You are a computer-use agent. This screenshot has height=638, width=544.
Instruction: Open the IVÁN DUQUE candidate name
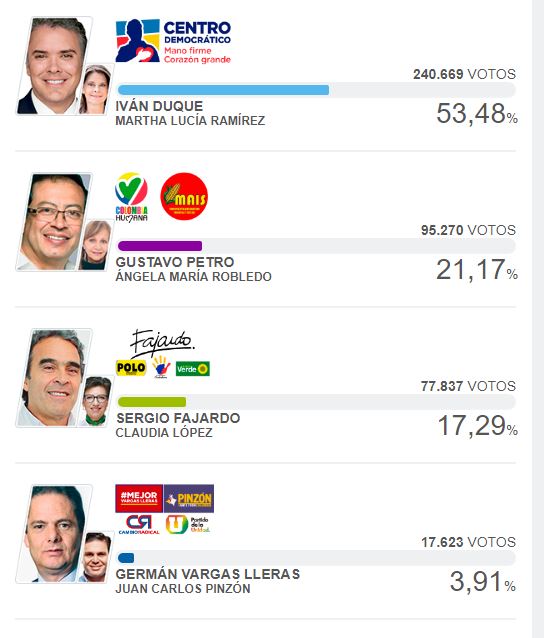coord(159,106)
